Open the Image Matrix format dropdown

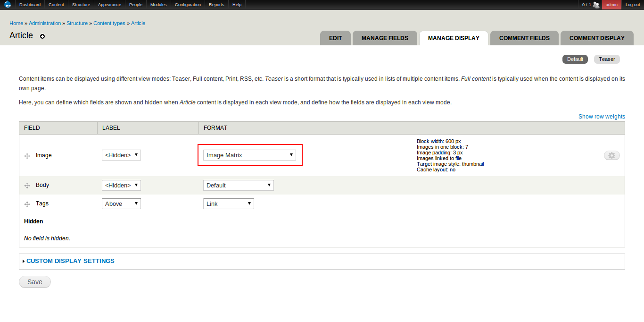coord(249,155)
